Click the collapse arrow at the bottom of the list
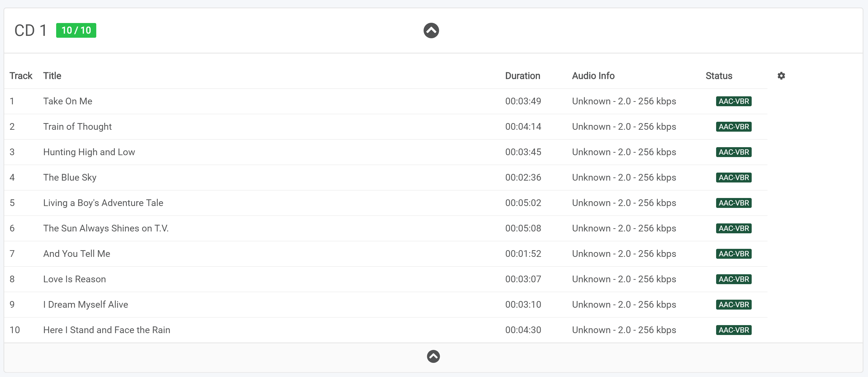 click(433, 356)
